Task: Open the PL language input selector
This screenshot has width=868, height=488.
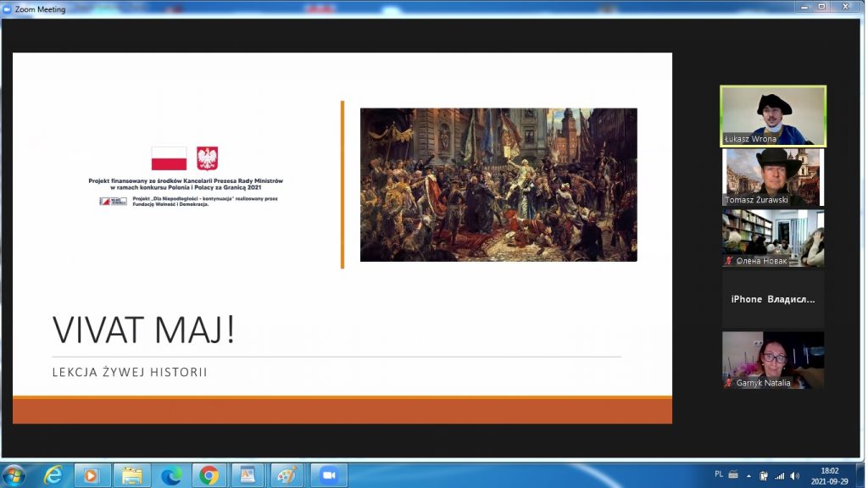Action: pos(719,474)
